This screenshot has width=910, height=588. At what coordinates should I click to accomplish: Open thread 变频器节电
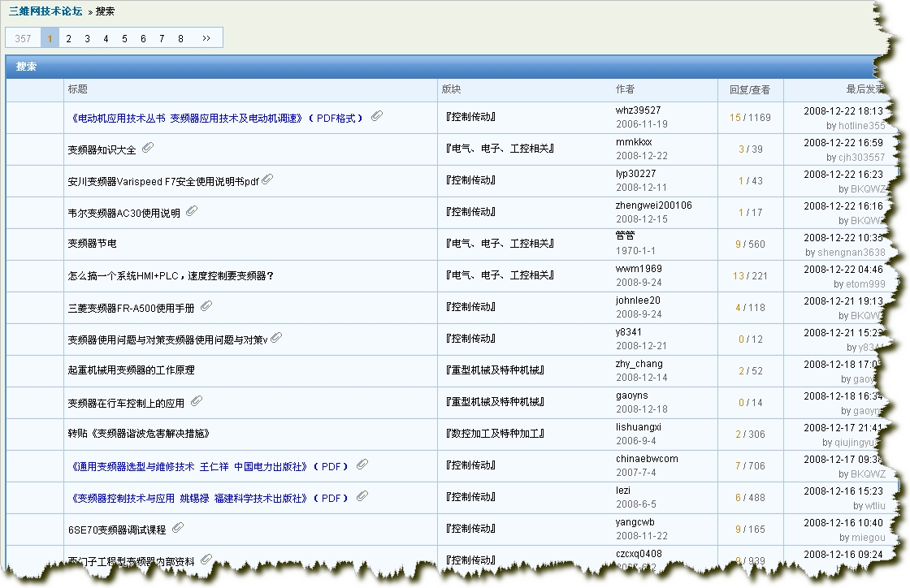[x=93, y=244]
